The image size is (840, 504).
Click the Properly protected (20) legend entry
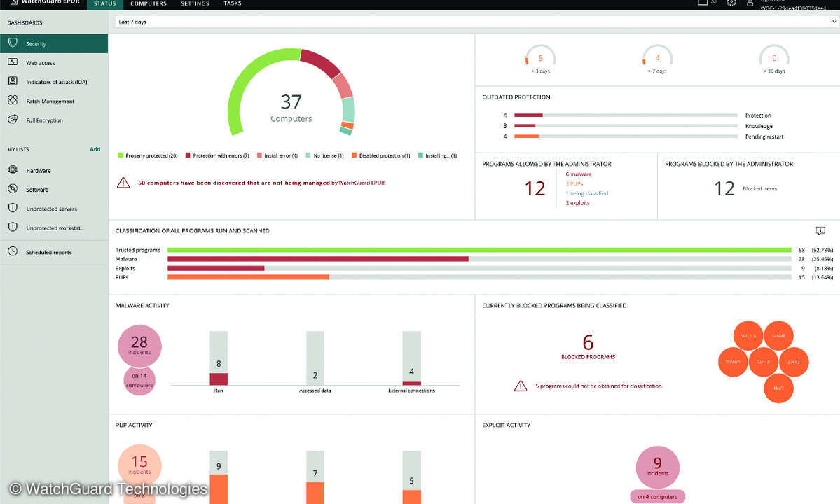[148, 155]
